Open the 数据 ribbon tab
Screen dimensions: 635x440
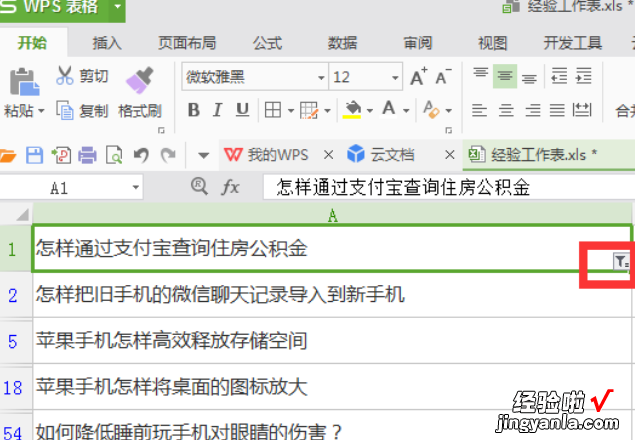pos(342,43)
